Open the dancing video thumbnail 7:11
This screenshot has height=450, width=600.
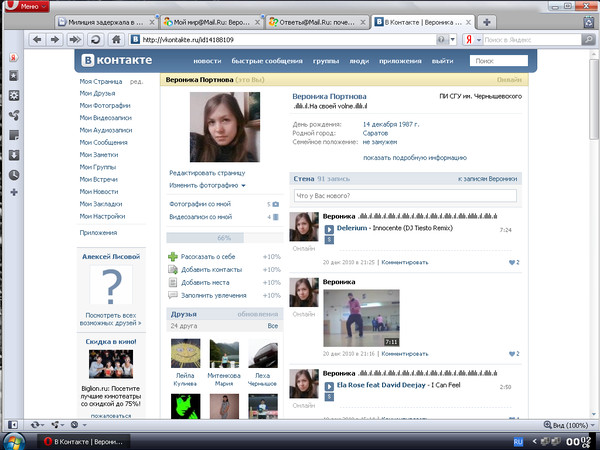click(361, 318)
